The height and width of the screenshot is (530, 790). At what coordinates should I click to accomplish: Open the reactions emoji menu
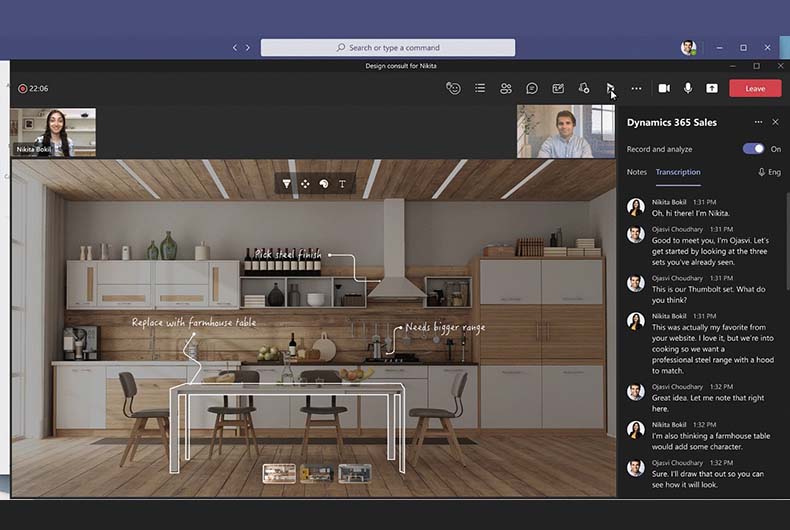(x=453, y=88)
